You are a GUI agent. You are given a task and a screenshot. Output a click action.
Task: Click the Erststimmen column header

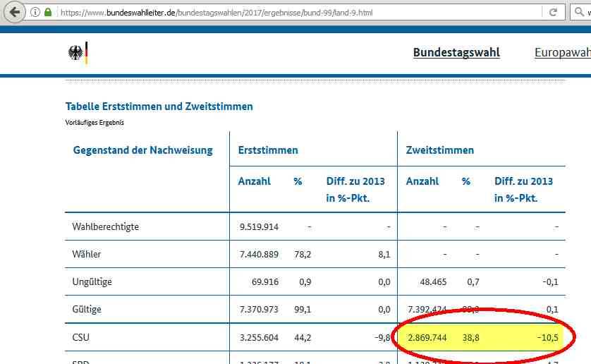click(268, 150)
